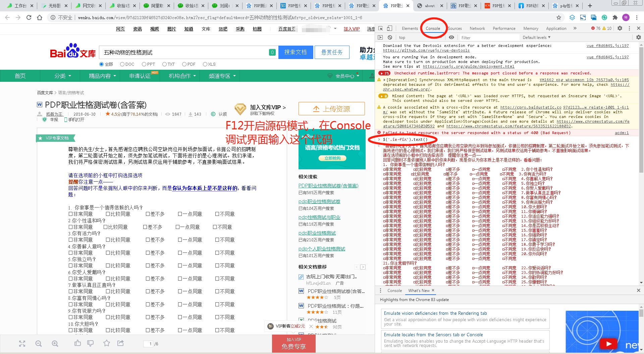Open DevTools main settings gear
Screen dimensions: 644x354
(620, 28)
